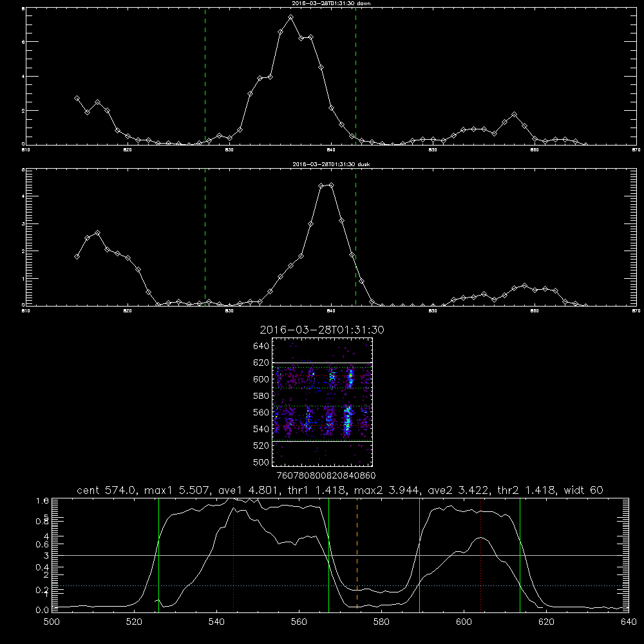This screenshot has height=644, width=644.
Task: Click the heatmap x-axis label string "760780800820840860"
Action: [x=326, y=476]
